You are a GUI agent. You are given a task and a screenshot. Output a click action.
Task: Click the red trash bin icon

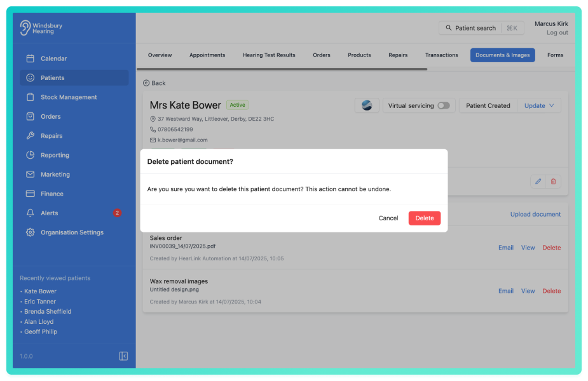[x=553, y=182]
